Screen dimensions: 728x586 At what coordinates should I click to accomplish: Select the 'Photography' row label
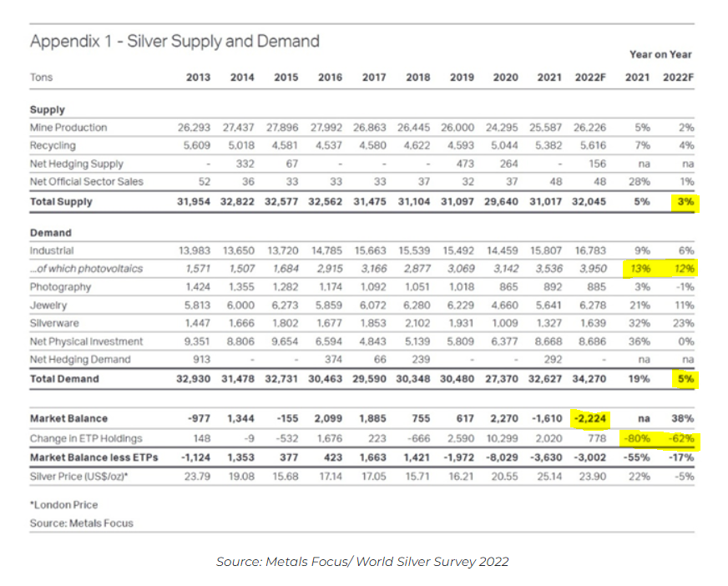click(60, 287)
